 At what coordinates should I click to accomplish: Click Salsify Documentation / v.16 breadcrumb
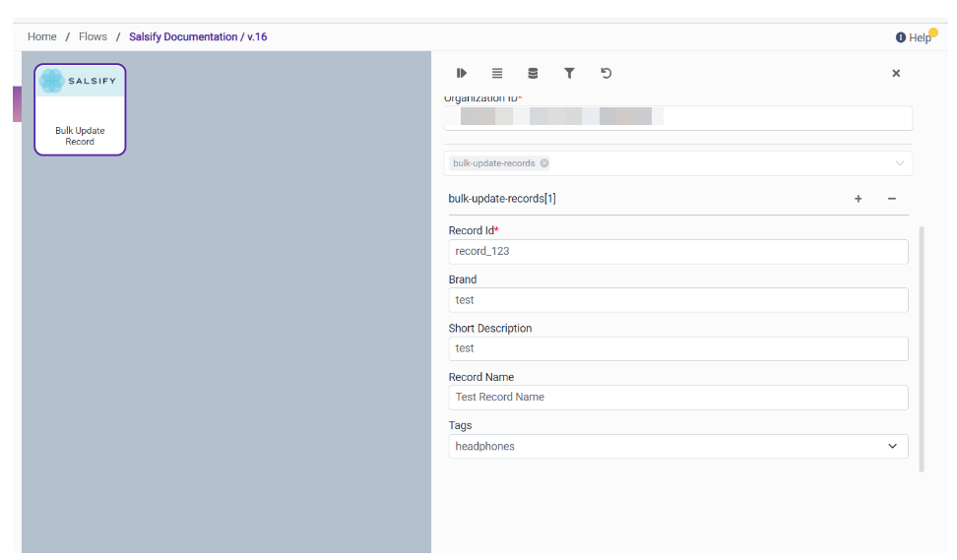coord(198,36)
